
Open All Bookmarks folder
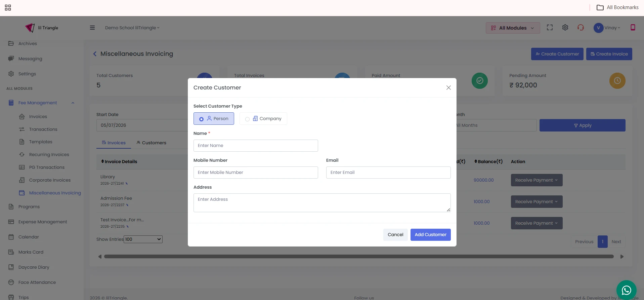pyautogui.click(x=617, y=7)
